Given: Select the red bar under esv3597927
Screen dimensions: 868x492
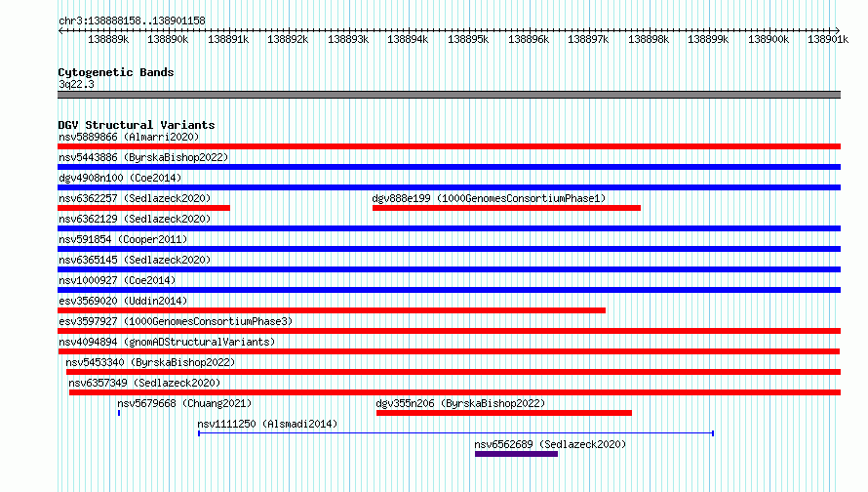Looking at the screenshot, I should (x=449, y=331).
